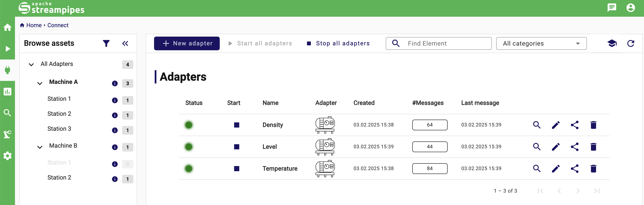Click the New adapter button

(187, 43)
